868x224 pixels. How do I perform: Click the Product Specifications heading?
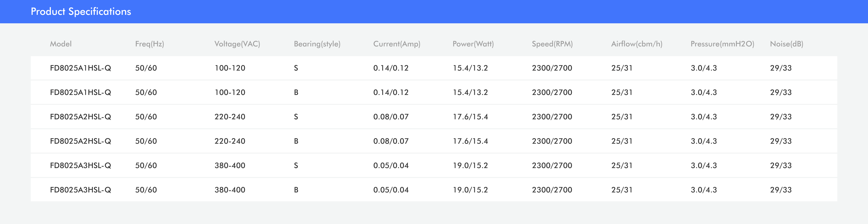click(x=81, y=11)
